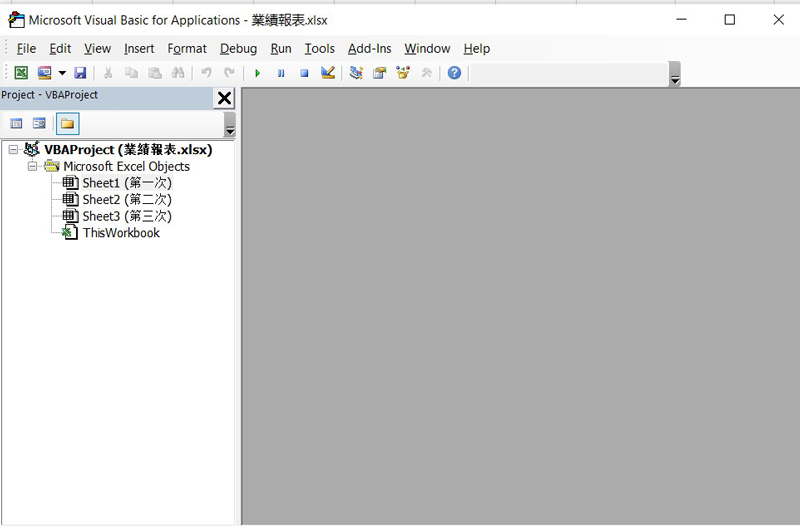
Task: Open the Object Browser icon
Action: pos(403,73)
